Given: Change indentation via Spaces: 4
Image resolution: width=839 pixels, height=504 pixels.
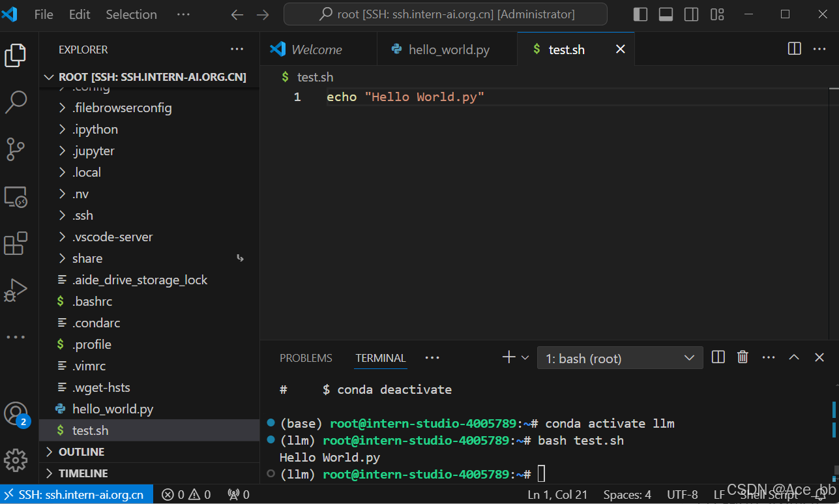Looking at the screenshot, I should (627, 494).
